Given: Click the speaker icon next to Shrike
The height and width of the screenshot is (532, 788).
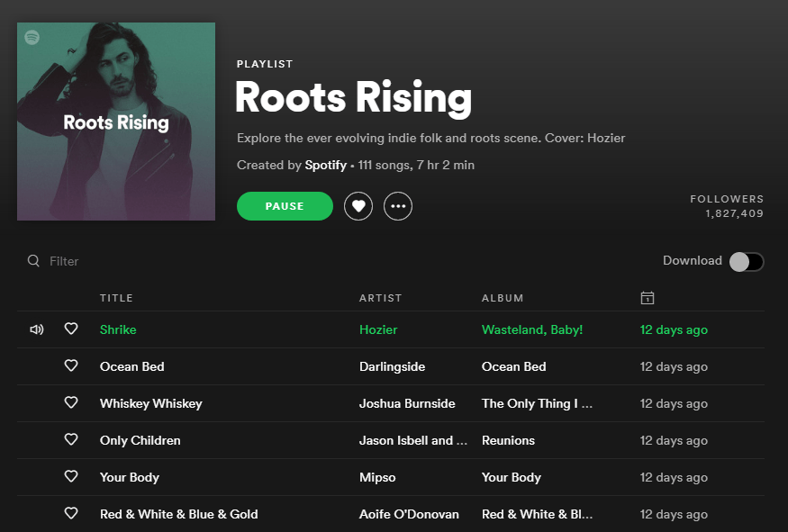Looking at the screenshot, I should tap(35, 329).
